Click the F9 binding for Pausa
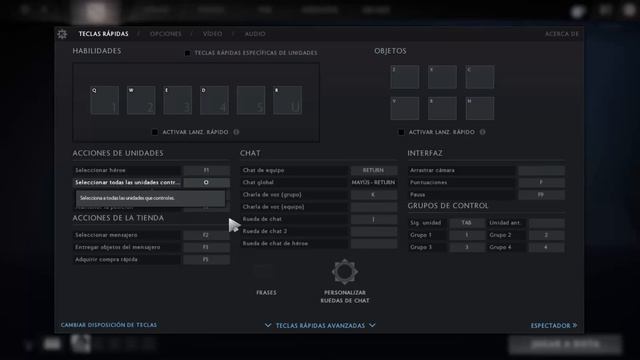The height and width of the screenshot is (360, 640). coord(541,195)
